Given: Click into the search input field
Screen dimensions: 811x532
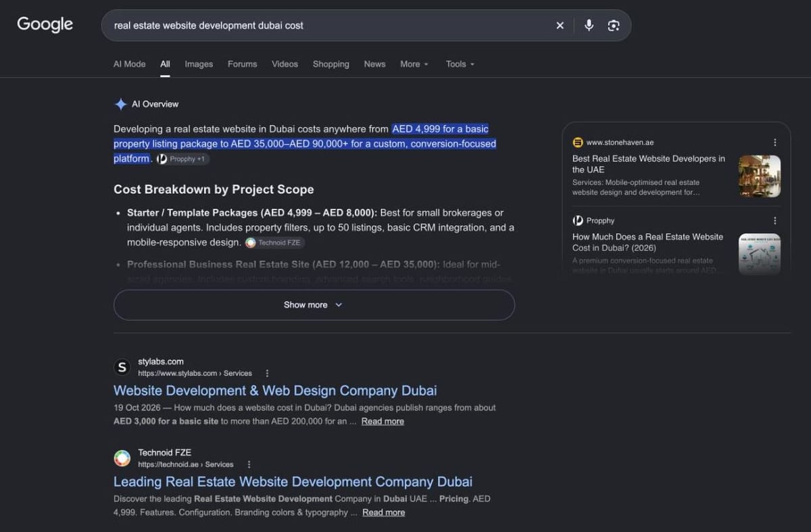Looking at the screenshot, I should (331, 25).
